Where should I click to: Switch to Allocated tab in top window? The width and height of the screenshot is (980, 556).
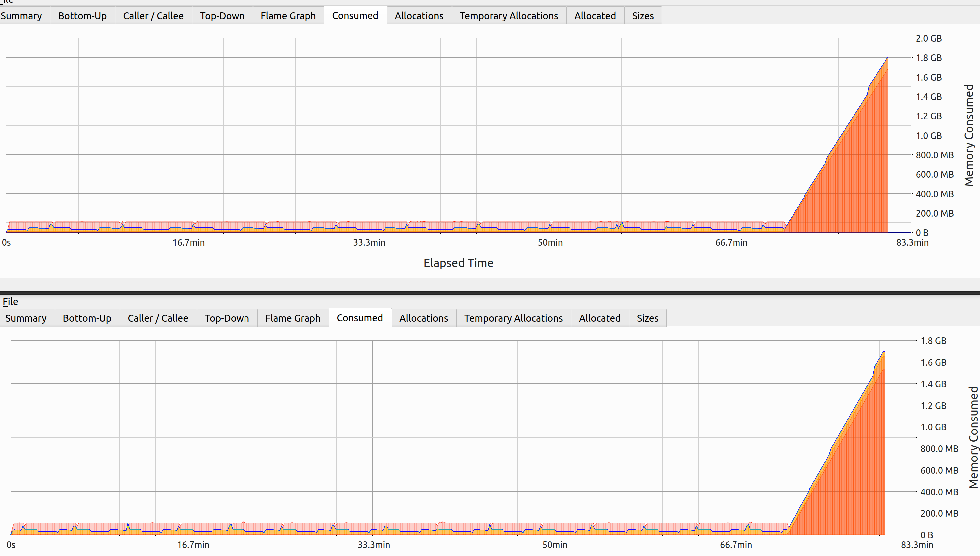595,16
